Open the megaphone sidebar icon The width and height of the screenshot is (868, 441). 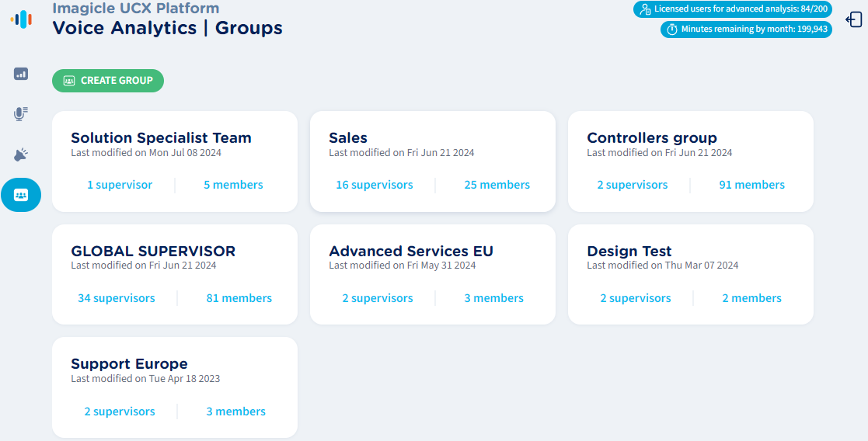point(21,155)
